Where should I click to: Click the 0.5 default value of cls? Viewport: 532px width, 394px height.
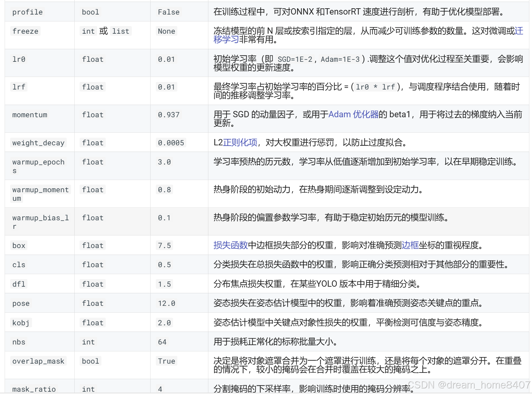click(164, 265)
